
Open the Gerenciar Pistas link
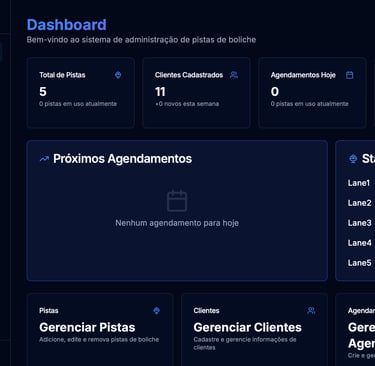tap(87, 327)
